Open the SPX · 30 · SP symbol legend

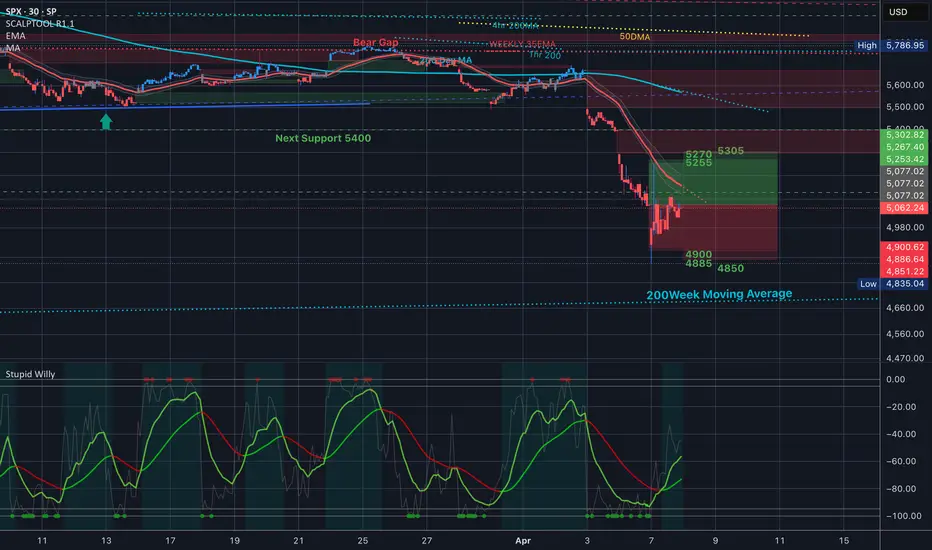31,11
